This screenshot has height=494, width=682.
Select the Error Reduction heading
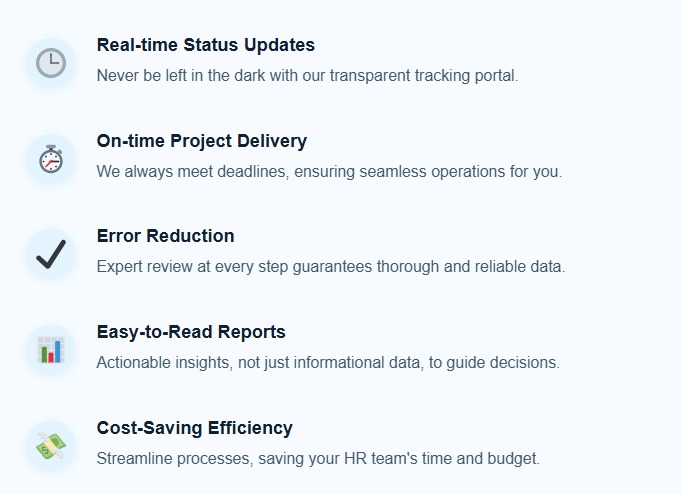click(x=165, y=236)
